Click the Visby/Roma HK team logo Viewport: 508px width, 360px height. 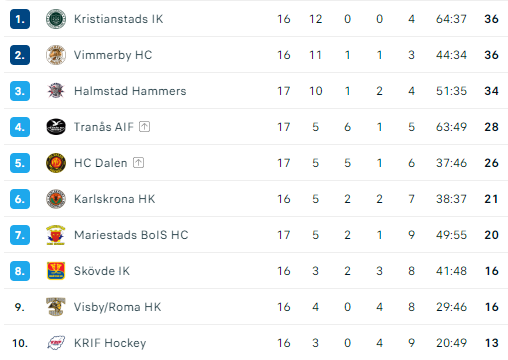56,307
